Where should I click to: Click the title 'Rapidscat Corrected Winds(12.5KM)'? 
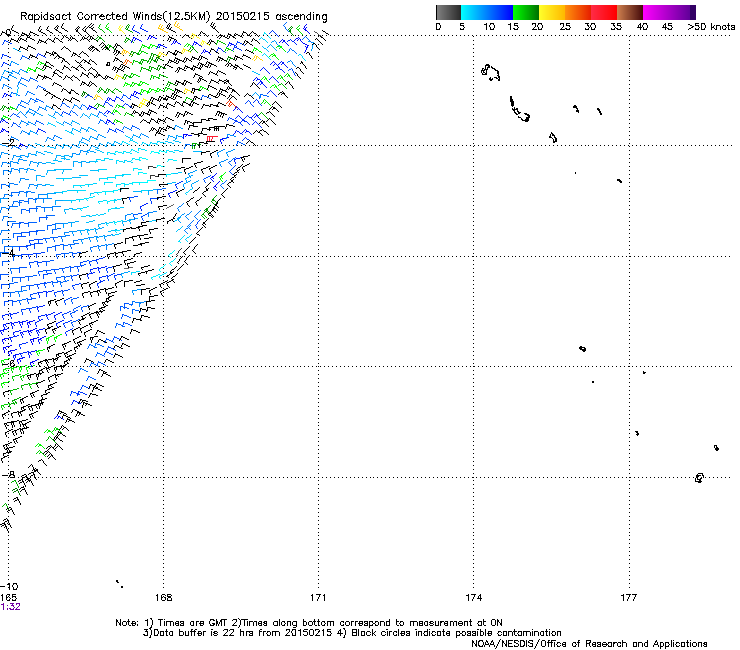click(x=115, y=17)
